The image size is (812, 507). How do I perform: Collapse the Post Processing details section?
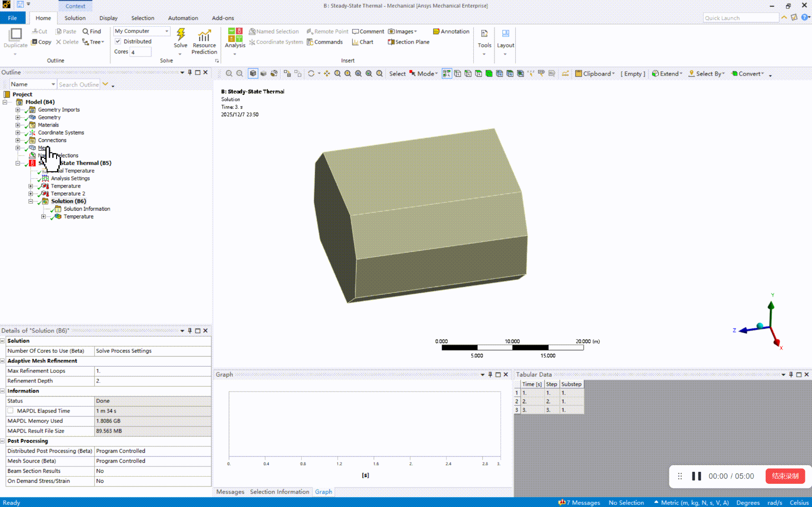coord(3,441)
